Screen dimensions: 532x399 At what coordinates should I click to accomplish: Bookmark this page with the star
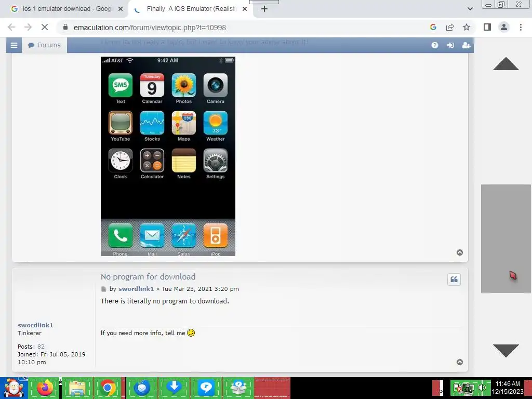tap(467, 27)
